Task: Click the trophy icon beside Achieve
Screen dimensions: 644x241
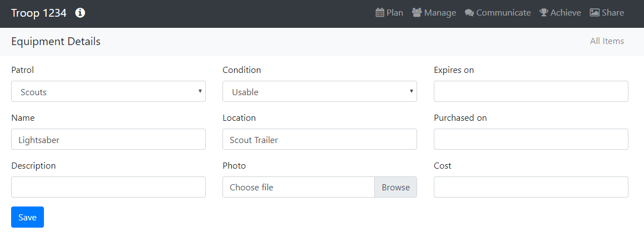Action: pyautogui.click(x=544, y=13)
